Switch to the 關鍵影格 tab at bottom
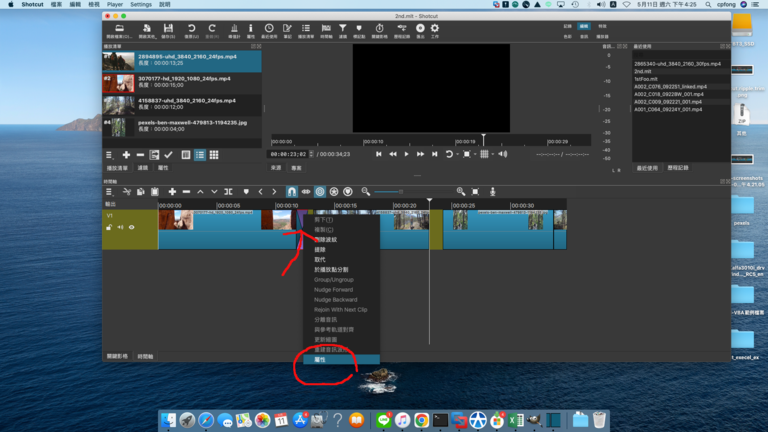This screenshot has width=768, height=432. pyautogui.click(x=118, y=356)
